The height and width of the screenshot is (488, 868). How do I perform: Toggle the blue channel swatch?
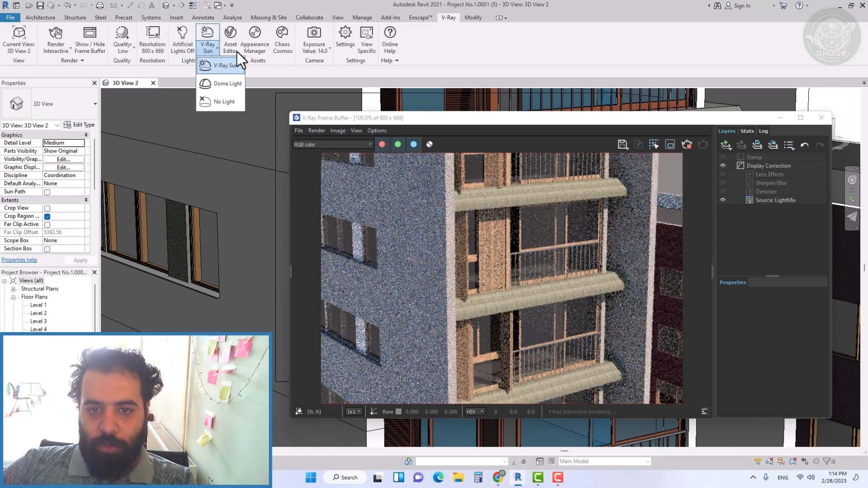pyautogui.click(x=413, y=144)
